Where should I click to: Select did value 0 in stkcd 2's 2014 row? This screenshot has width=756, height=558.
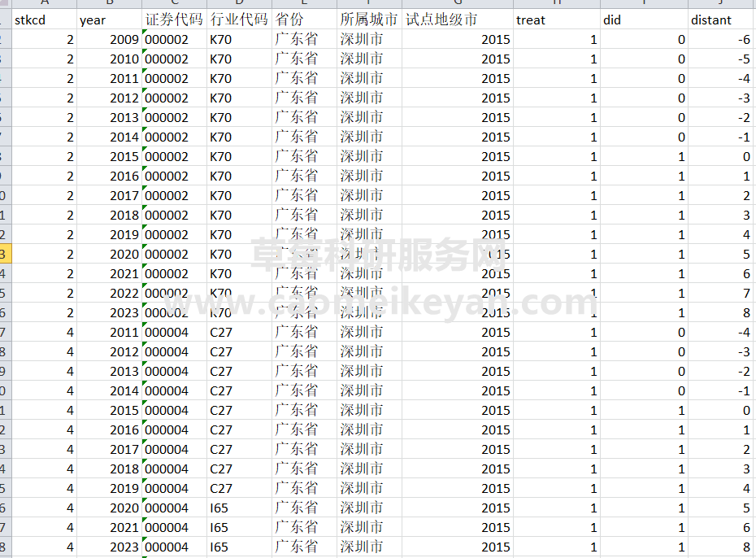644,137
